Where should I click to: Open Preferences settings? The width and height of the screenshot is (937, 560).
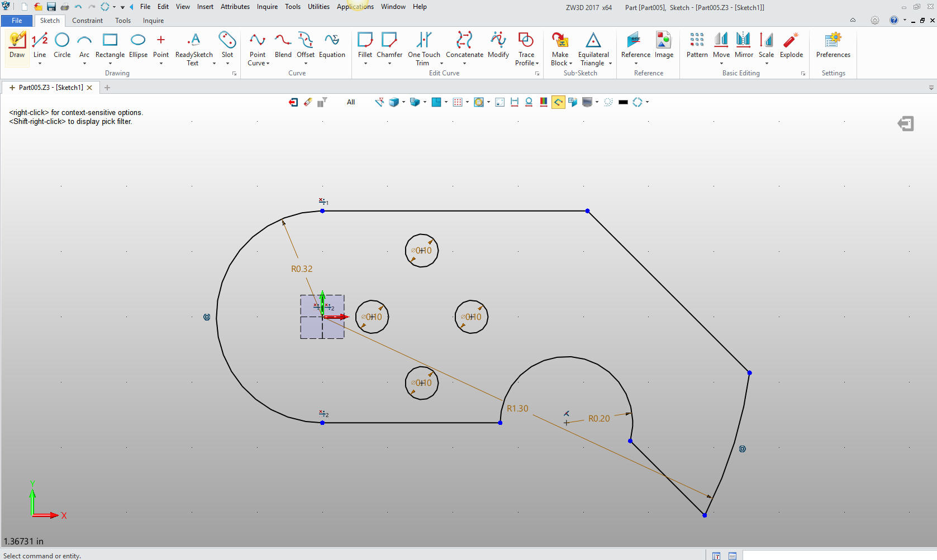pos(833,45)
